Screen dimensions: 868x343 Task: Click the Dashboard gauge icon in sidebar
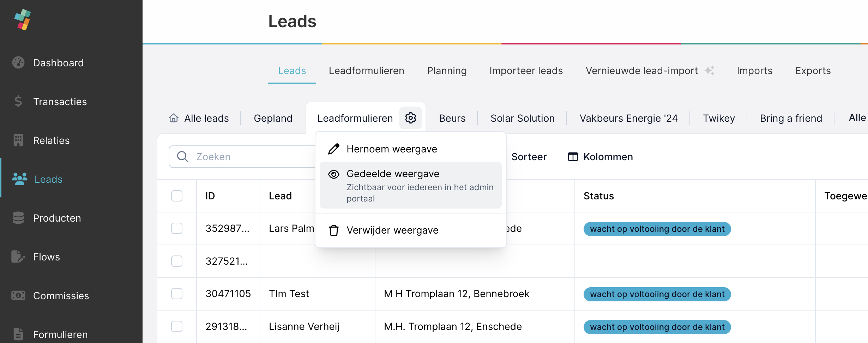click(x=18, y=62)
